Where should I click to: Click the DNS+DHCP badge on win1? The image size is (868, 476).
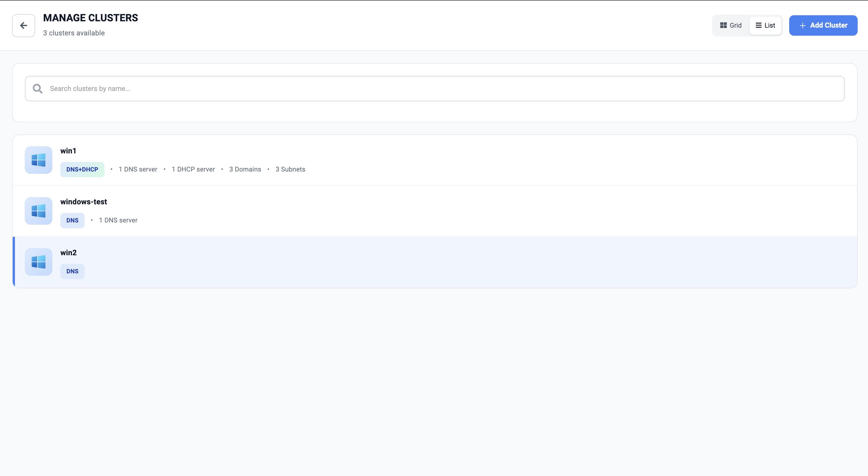82,169
